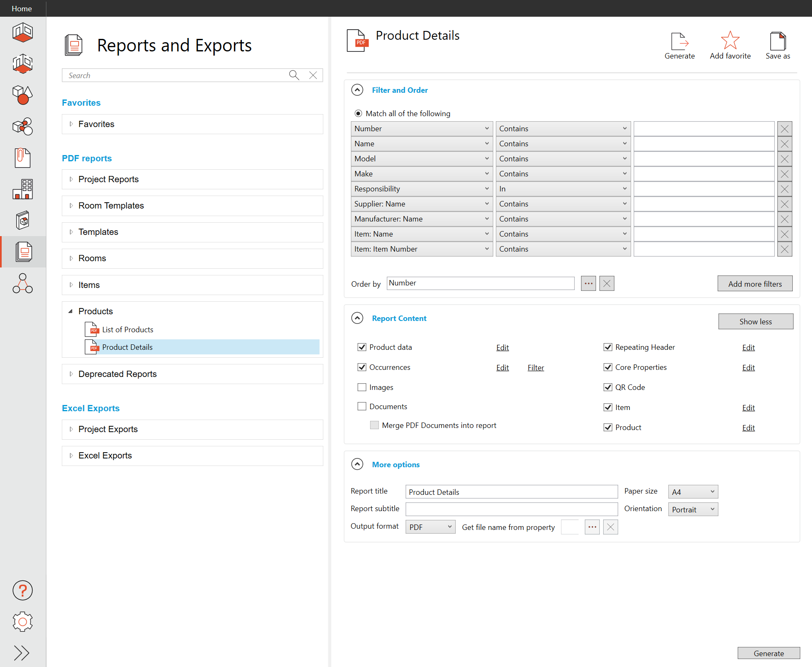Click Edit link for Product data
The image size is (812, 667).
(x=502, y=347)
